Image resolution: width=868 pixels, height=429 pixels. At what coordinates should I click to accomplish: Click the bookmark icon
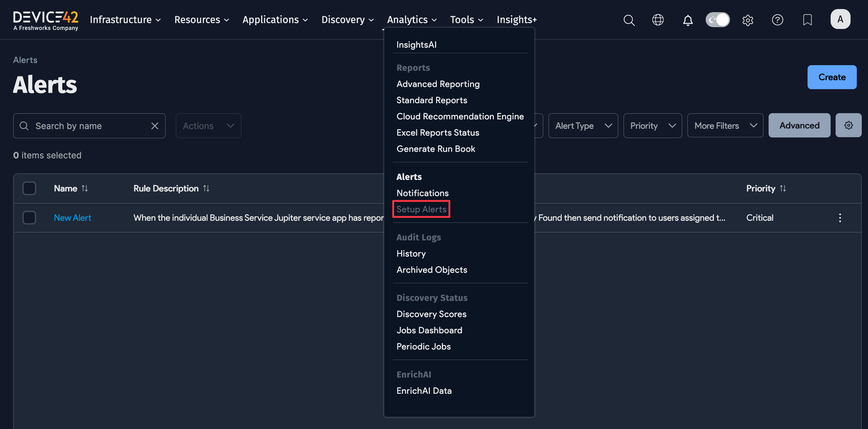(807, 20)
